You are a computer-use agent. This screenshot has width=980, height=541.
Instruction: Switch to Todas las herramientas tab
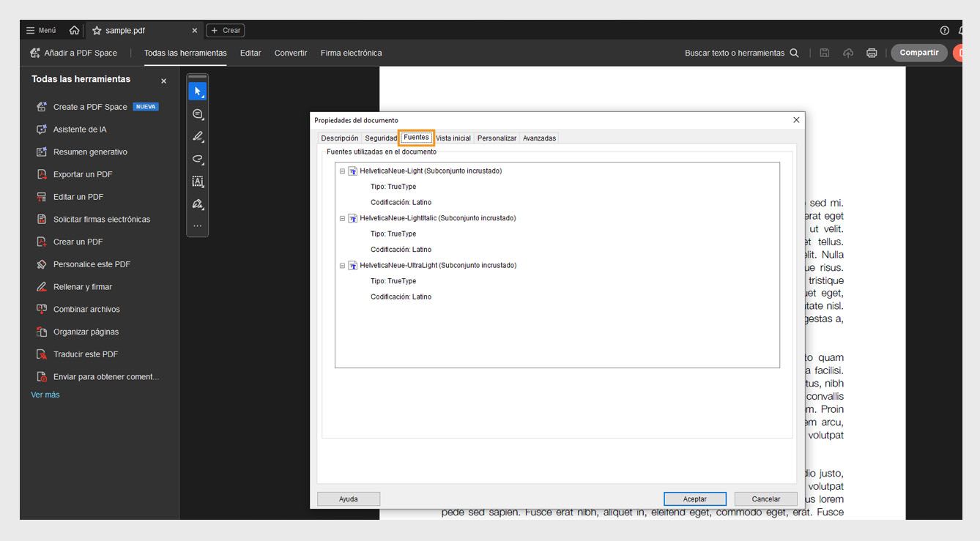tap(185, 53)
